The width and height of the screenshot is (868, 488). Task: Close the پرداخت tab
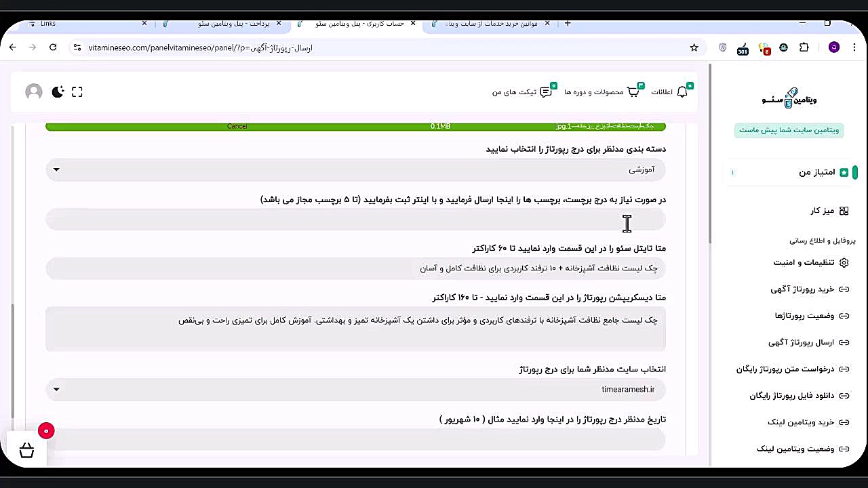click(x=278, y=23)
